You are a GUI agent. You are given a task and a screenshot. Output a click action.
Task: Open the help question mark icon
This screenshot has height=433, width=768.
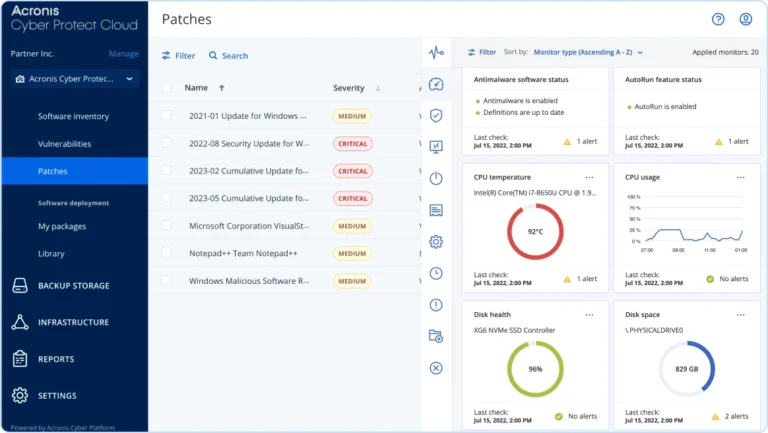click(718, 19)
